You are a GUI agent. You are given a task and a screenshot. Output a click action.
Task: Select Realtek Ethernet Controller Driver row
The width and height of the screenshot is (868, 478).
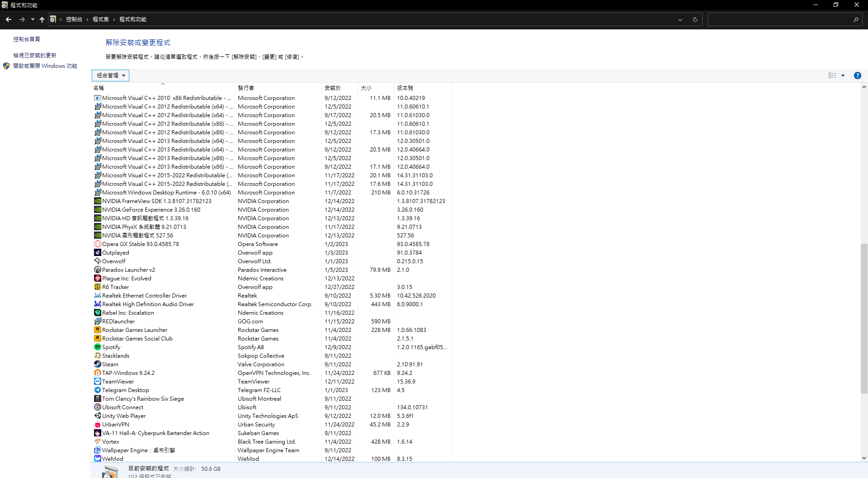tap(271, 296)
